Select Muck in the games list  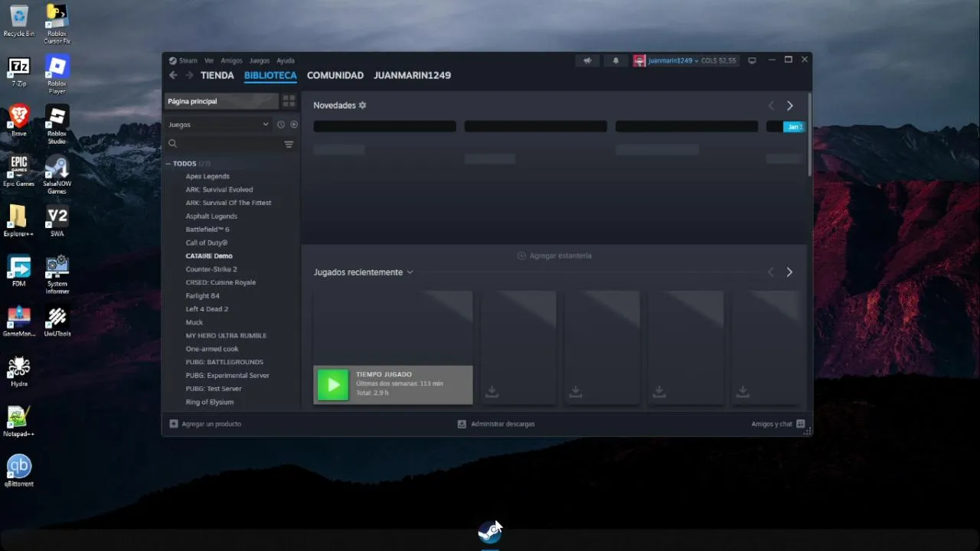(194, 322)
